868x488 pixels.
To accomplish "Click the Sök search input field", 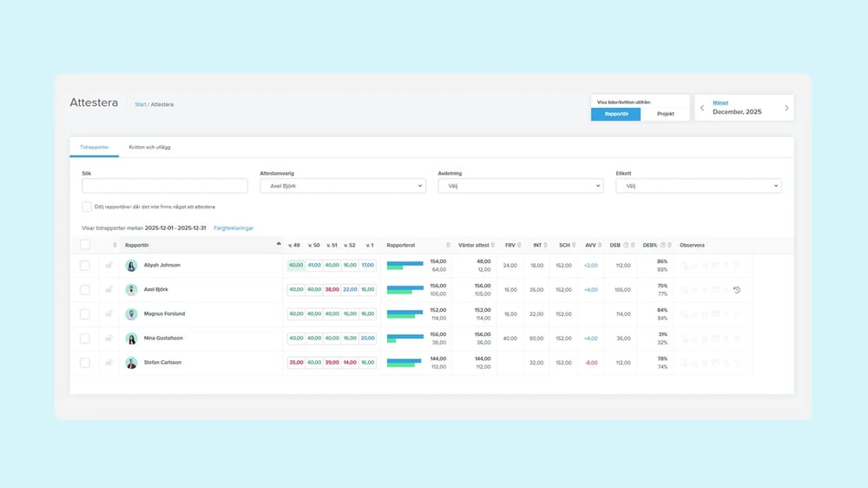I will point(165,186).
